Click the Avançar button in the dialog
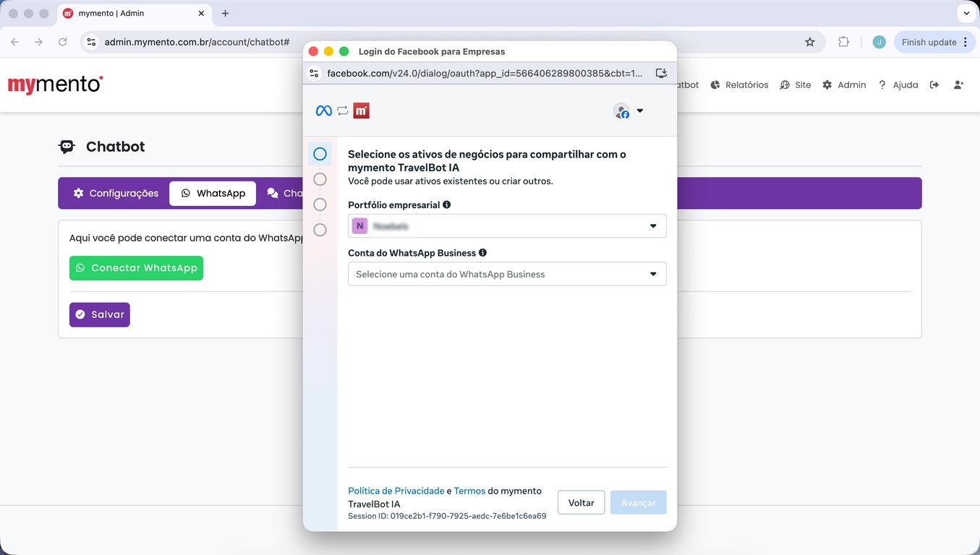Image resolution: width=980 pixels, height=555 pixels. tap(639, 503)
